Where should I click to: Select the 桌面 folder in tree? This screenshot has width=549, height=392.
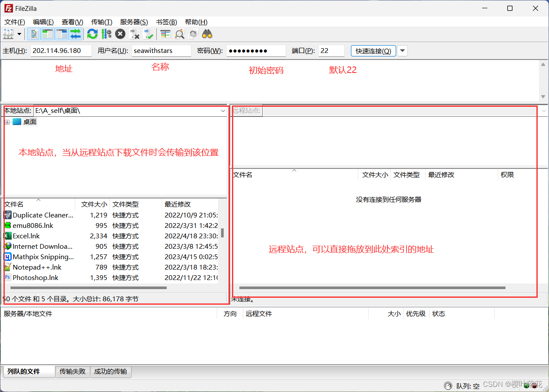click(x=30, y=122)
